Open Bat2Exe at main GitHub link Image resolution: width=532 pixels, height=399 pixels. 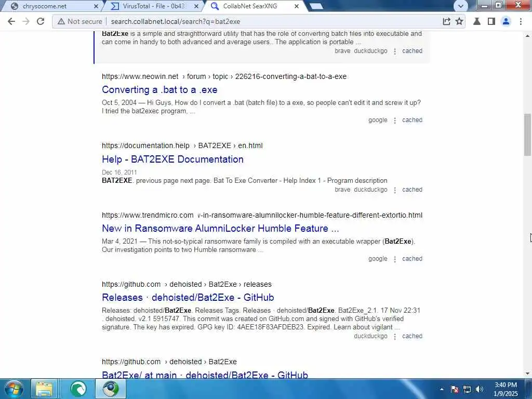tap(205, 375)
